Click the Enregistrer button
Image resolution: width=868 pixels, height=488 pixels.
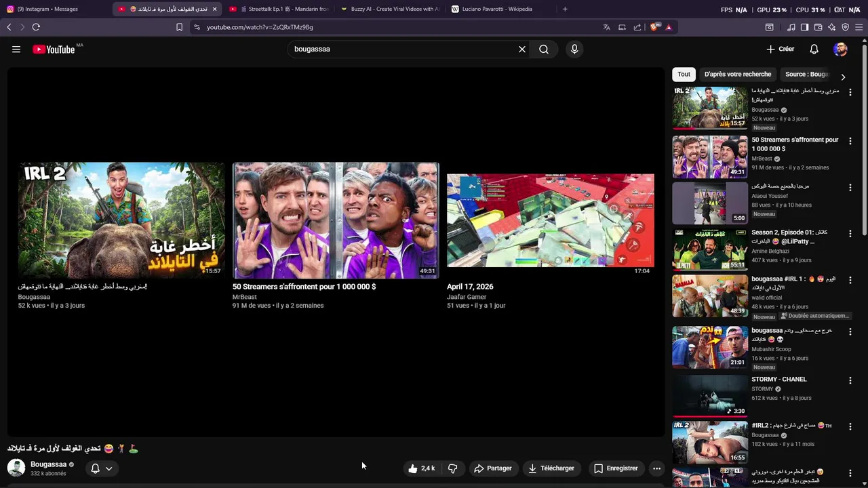click(616, 468)
